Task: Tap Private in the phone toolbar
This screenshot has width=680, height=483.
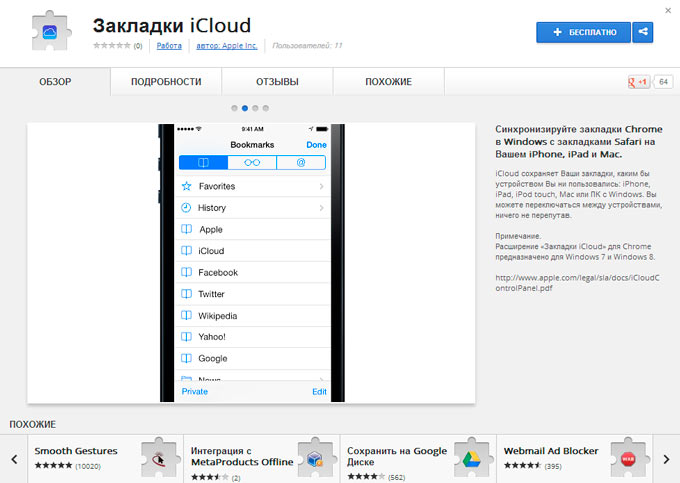Action: (x=195, y=392)
